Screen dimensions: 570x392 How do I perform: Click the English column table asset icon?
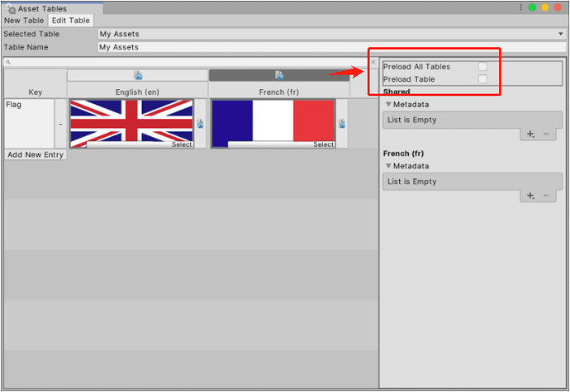coord(138,75)
